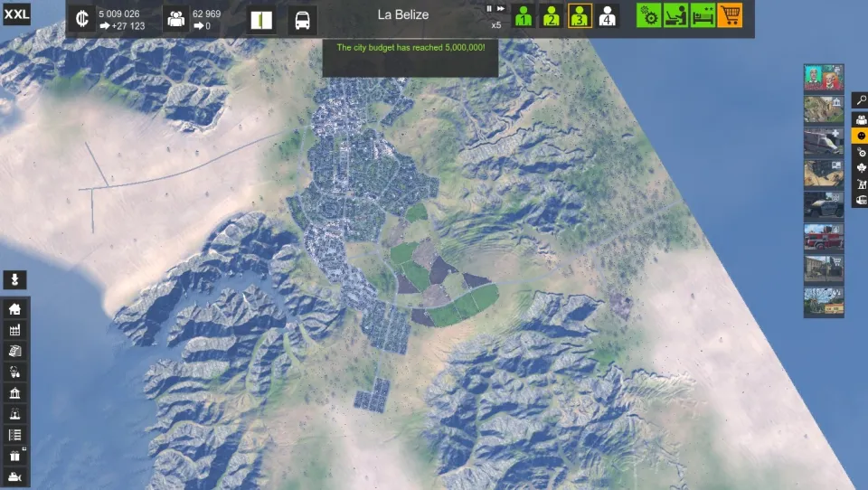The height and width of the screenshot is (490, 868).
Task: Select the orange shopping cart commerce icon
Action: point(730,15)
